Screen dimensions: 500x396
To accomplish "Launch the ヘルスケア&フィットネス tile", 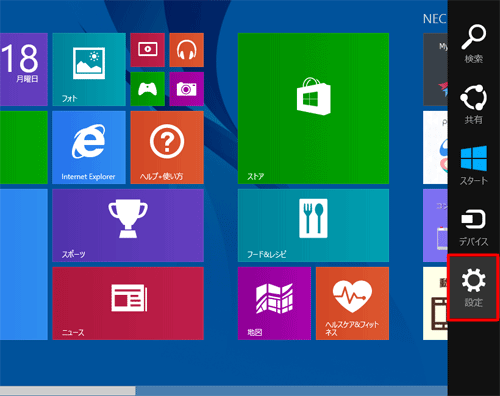I will [x=352, y=303].
